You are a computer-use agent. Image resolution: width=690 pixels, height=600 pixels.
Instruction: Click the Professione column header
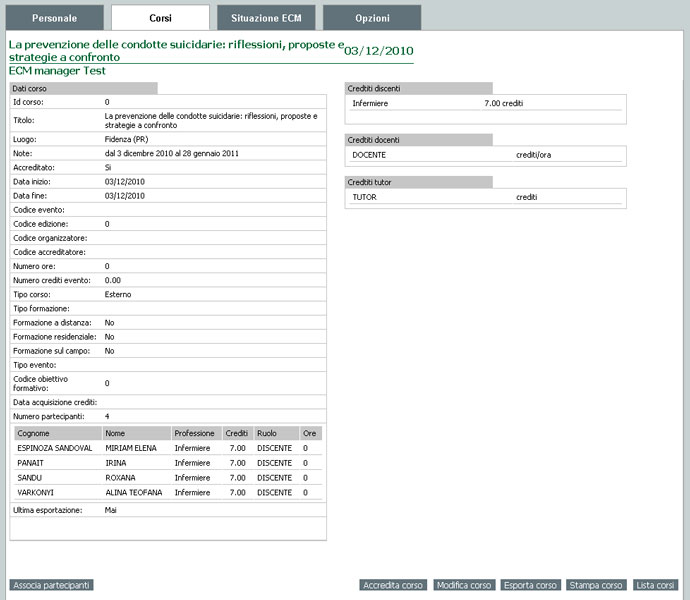(197, 433)
